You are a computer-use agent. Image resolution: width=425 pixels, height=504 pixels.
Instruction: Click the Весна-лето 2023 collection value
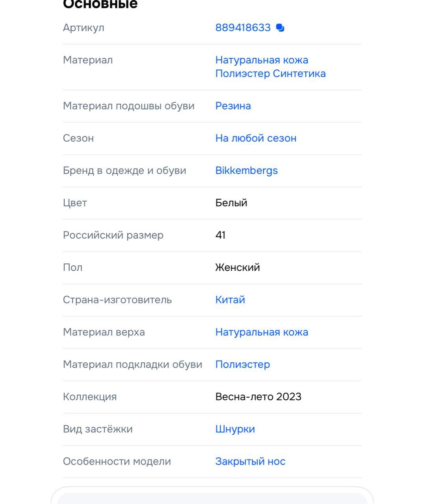[x=258, y=397]
